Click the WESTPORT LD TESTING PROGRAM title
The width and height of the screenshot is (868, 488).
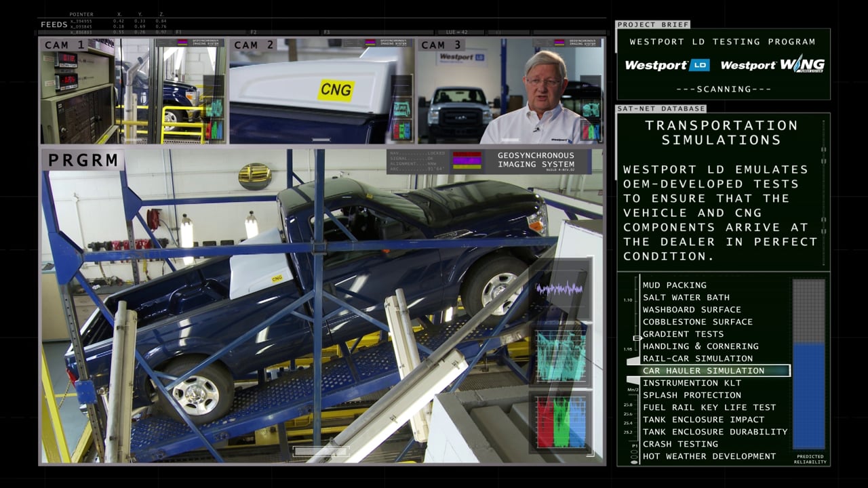pyautogui.click(x=722, y=42)
